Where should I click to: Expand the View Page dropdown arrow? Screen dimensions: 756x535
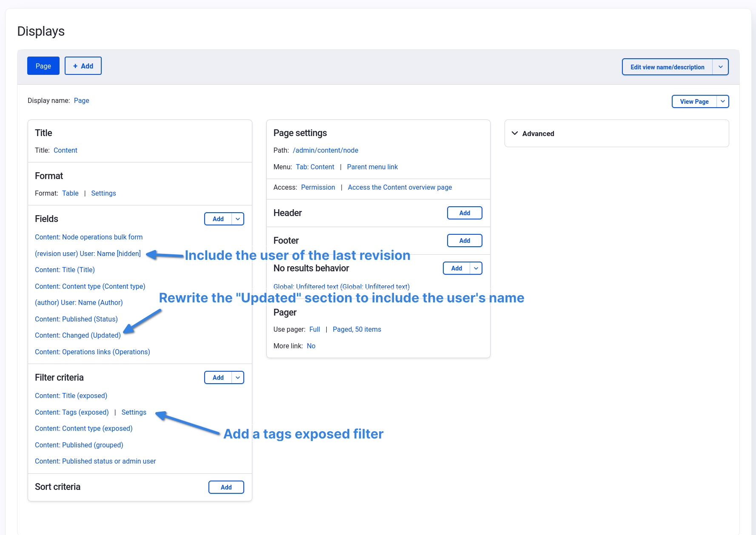pos(722,102)
